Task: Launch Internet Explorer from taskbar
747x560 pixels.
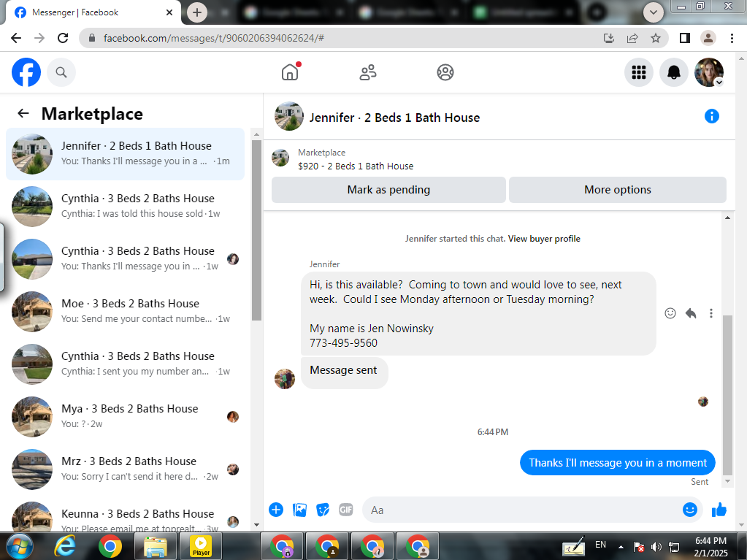Action: pyautogui.click(x=65, y=546)
